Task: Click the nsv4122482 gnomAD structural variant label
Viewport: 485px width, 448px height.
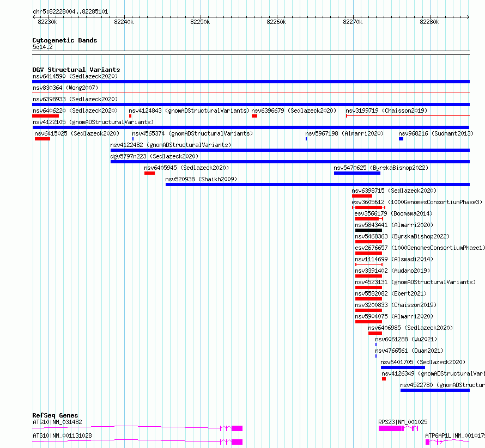Action: pos(171,145)
